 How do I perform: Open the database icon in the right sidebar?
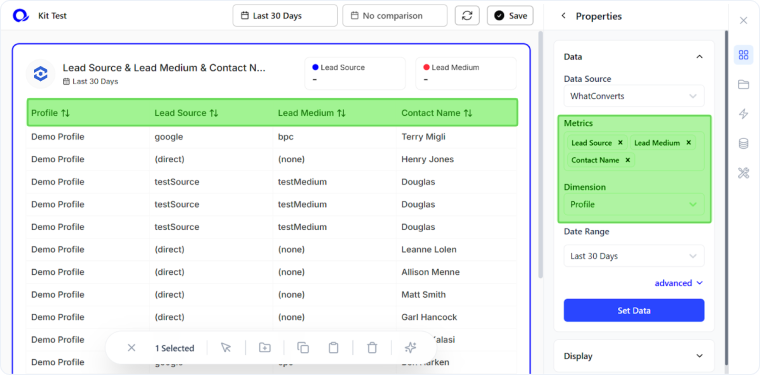click(743, 143)
